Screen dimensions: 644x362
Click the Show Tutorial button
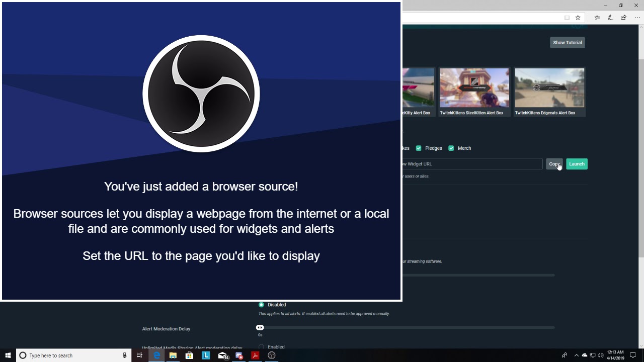tap(568, 43)
